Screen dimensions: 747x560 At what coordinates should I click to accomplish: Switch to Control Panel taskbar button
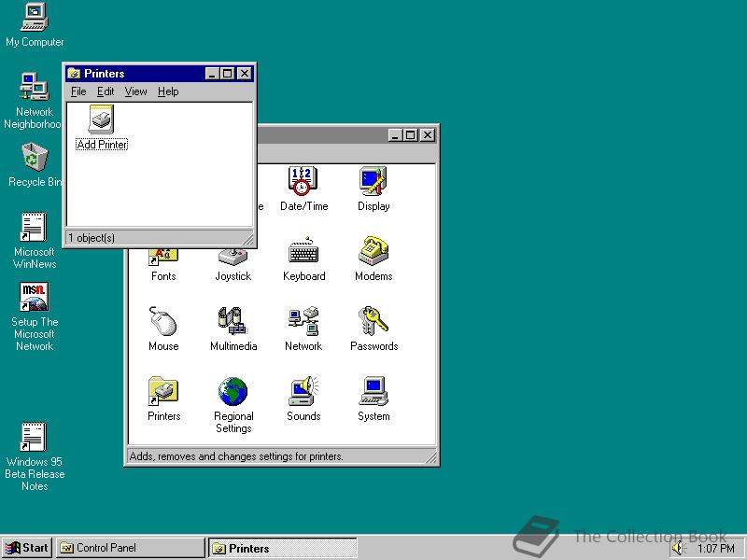point(130,548)
